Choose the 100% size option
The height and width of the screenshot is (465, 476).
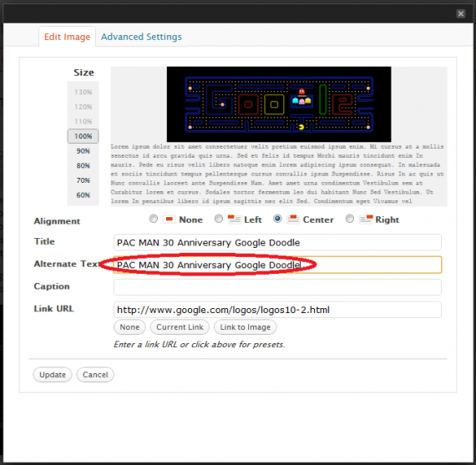pos(84,136)
